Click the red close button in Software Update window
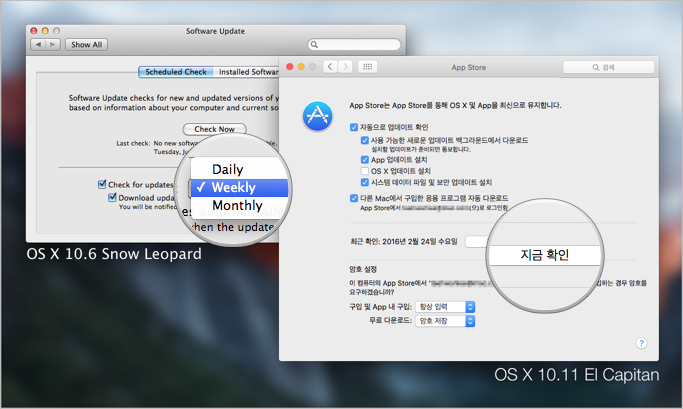This screenshot has height=409, width=683. pyautogui.click(x=34, y=31)
